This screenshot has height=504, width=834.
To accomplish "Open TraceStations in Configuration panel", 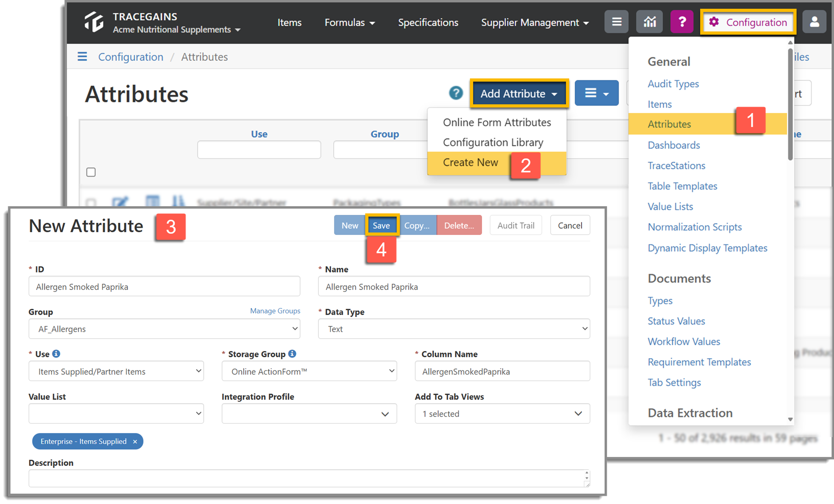I will (x=676, y=165).
